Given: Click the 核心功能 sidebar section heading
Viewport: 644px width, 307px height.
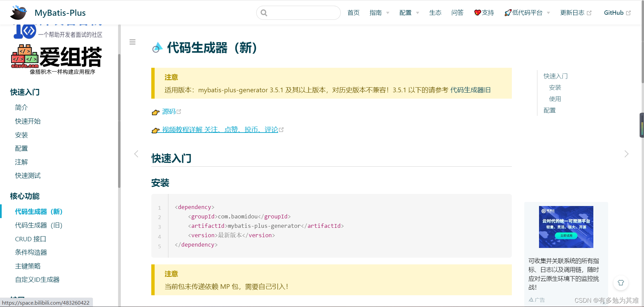Looking at the screenshot, I should tap(25, 196).
